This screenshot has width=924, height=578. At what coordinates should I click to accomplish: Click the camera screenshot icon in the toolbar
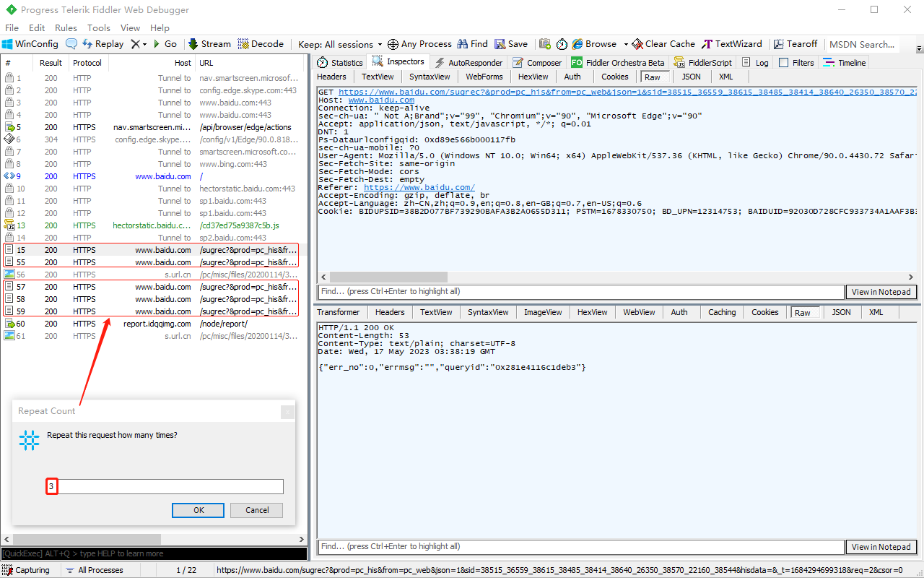(545, 44)
